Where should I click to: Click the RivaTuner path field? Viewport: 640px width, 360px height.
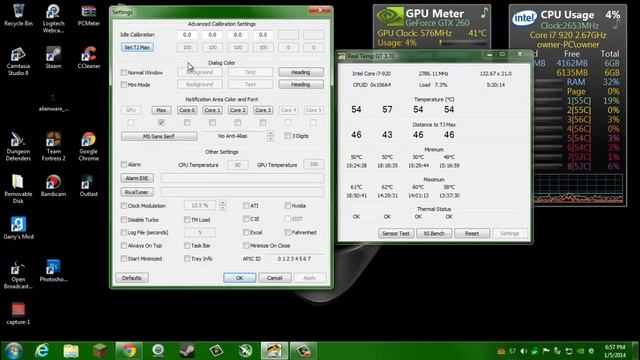242,192
